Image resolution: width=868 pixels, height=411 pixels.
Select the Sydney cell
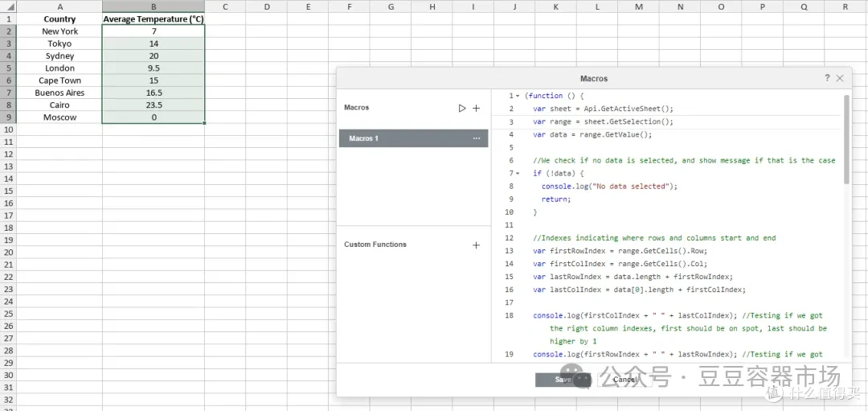click(59, 55)
